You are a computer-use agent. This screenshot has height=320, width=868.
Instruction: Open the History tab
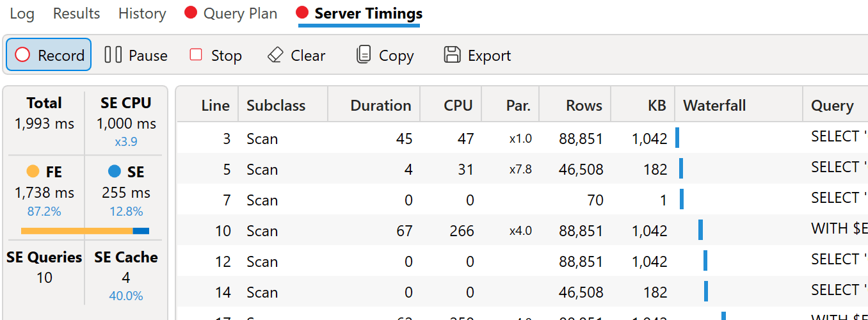point(142,13)
